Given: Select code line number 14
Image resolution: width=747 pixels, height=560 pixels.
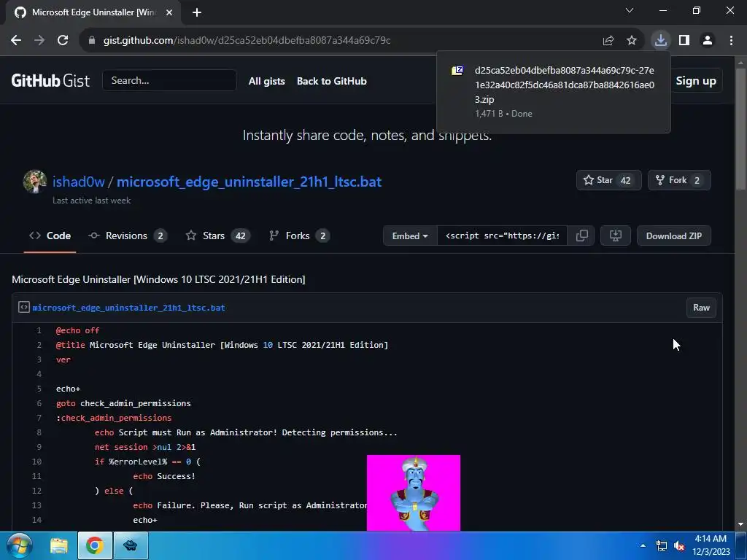Looking at the screenshot, I should (36, 520).
